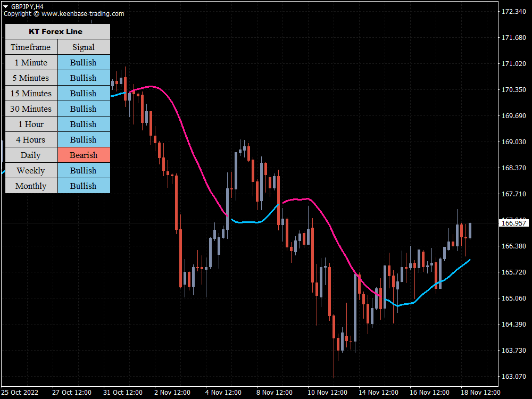Select the 1 Minute timeframe cell

point(31,62)
